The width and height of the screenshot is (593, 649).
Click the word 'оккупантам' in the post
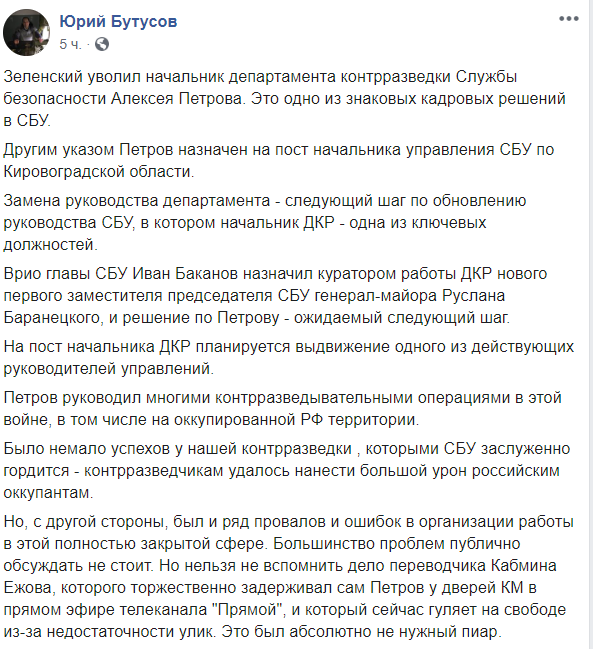48,493
